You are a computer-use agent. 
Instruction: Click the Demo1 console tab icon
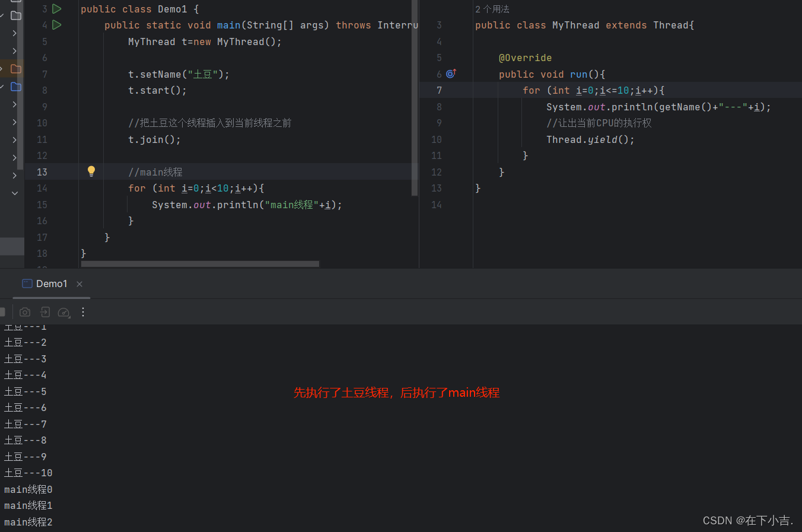[27, 283]
